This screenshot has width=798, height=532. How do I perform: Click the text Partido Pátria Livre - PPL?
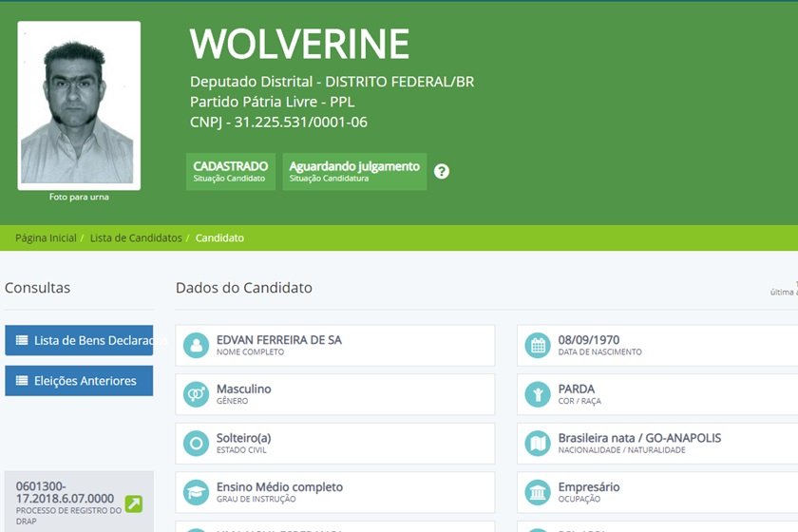[x=273, y=102]
